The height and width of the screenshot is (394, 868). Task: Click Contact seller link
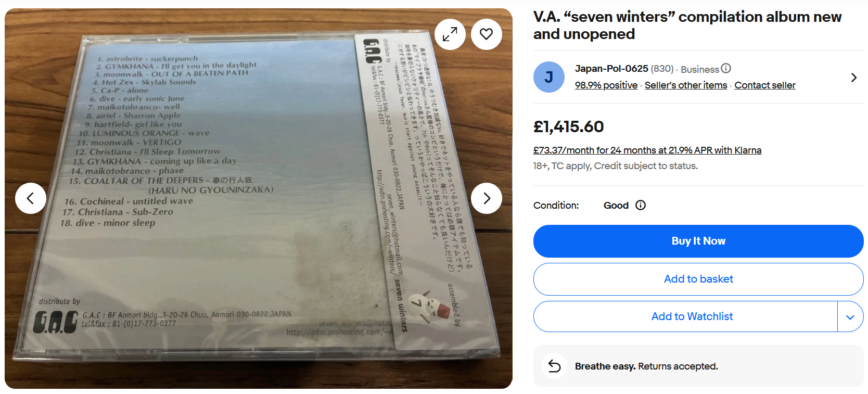765,85
